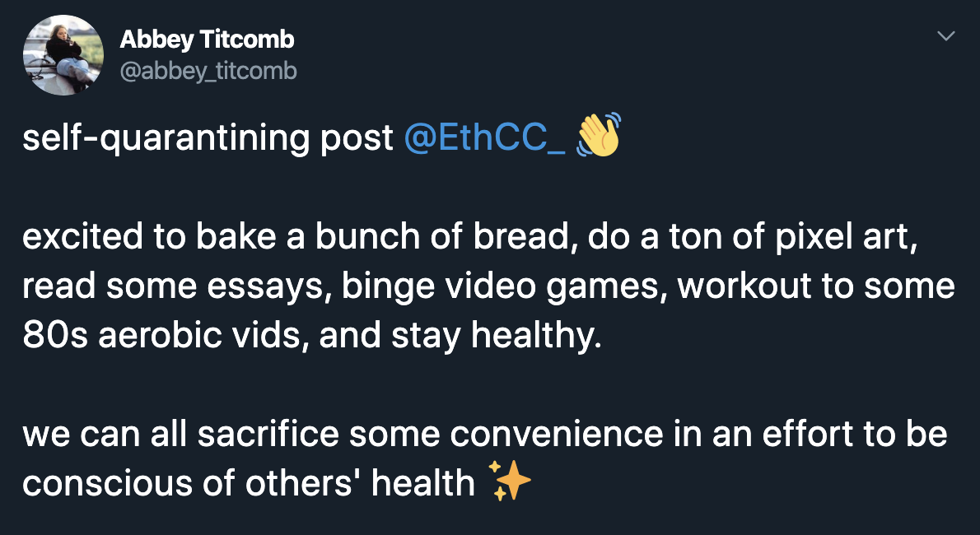Viewport: 980px width, 535px height.
Task: Click the phrase "conscious of others' health"
Action: (x=248, y=483)
